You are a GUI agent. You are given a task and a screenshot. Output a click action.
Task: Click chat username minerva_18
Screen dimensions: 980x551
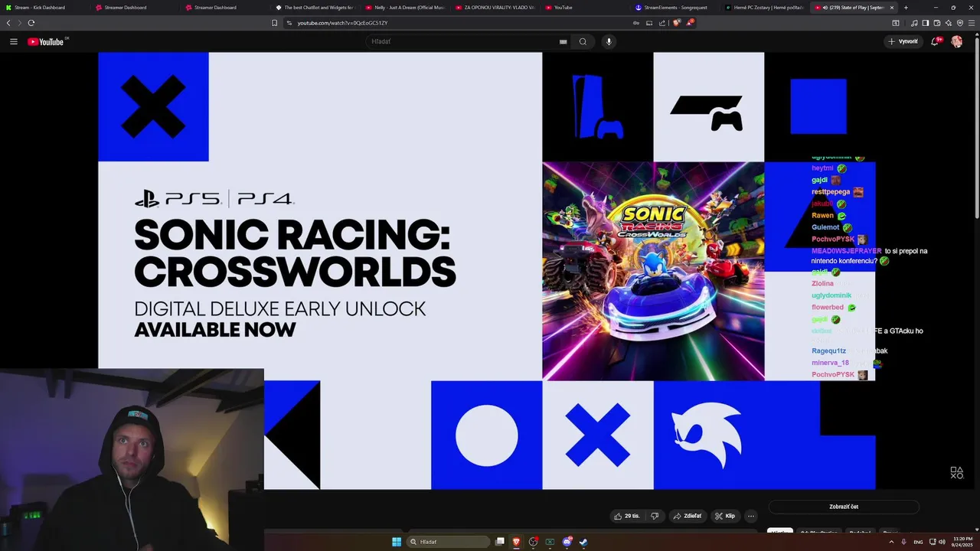[x=830, y=363]
